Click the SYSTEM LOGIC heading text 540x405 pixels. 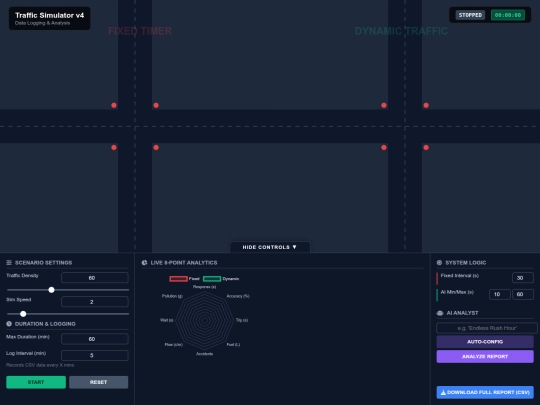466,263
